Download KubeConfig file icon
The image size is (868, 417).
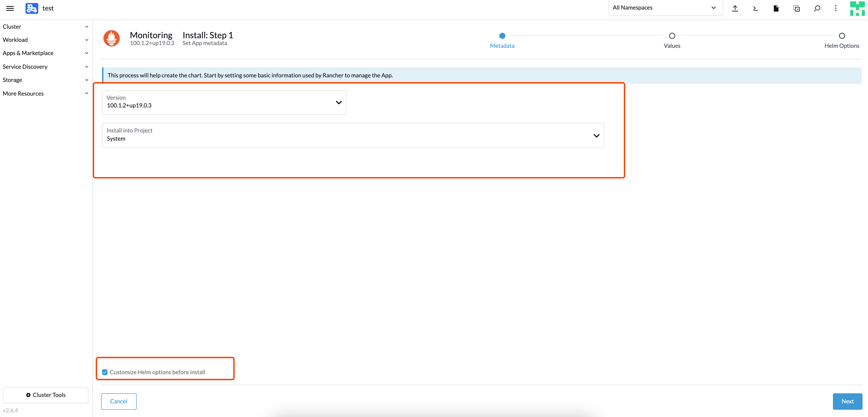point(776,8)
